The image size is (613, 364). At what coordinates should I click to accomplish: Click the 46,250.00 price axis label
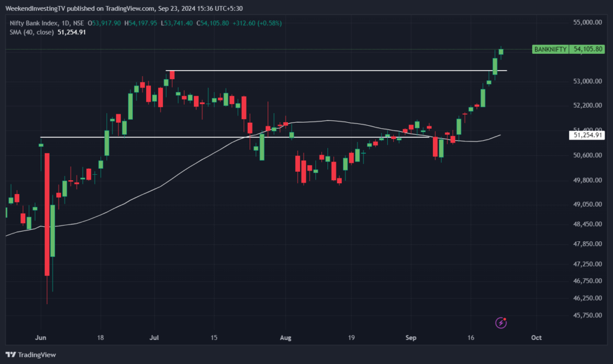(588, 298)
